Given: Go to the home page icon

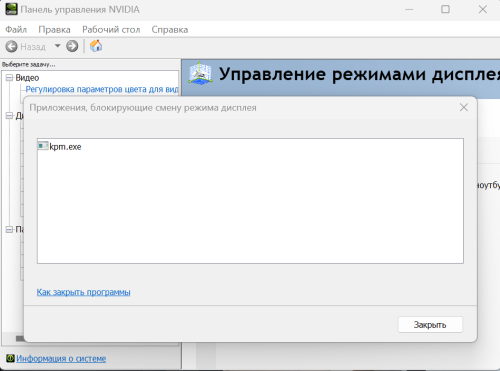Looking at the screenshot, I should pyautogui.click(x=96, y=46).
